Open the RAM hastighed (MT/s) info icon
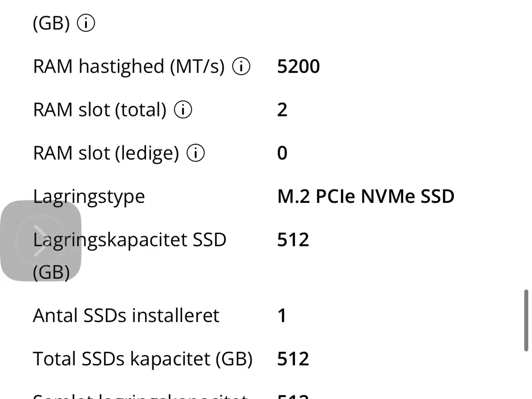This screenshot has height=399, width=532. click(x=241, y=66)
